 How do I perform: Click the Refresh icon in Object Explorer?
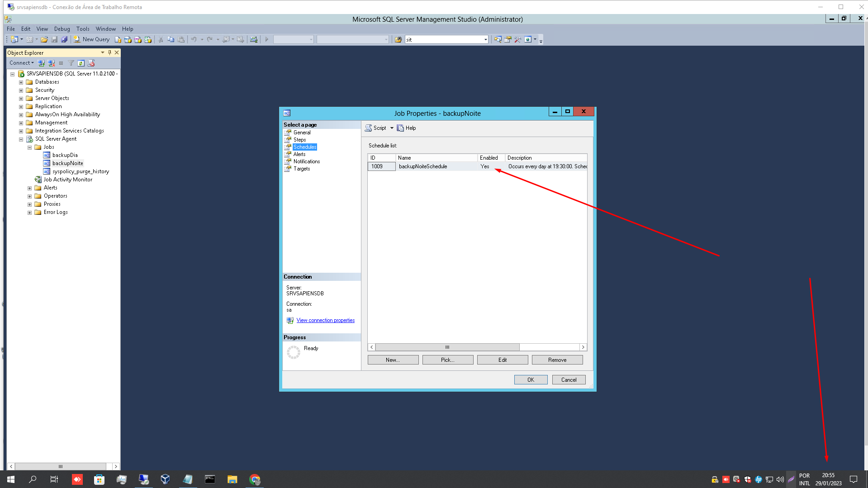pyautogui.click(x=81, y=63)
